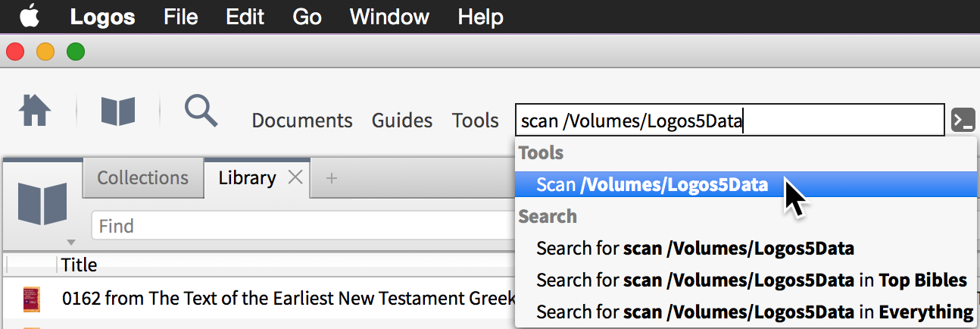Open the Window menu

[389, 16]
